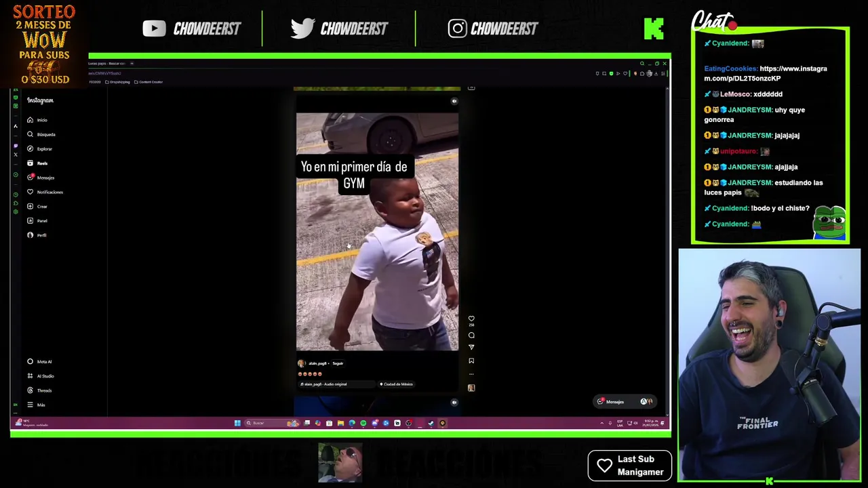
Task: Open File Explorer from the taskbar
Action: click(x=340, y=423)
